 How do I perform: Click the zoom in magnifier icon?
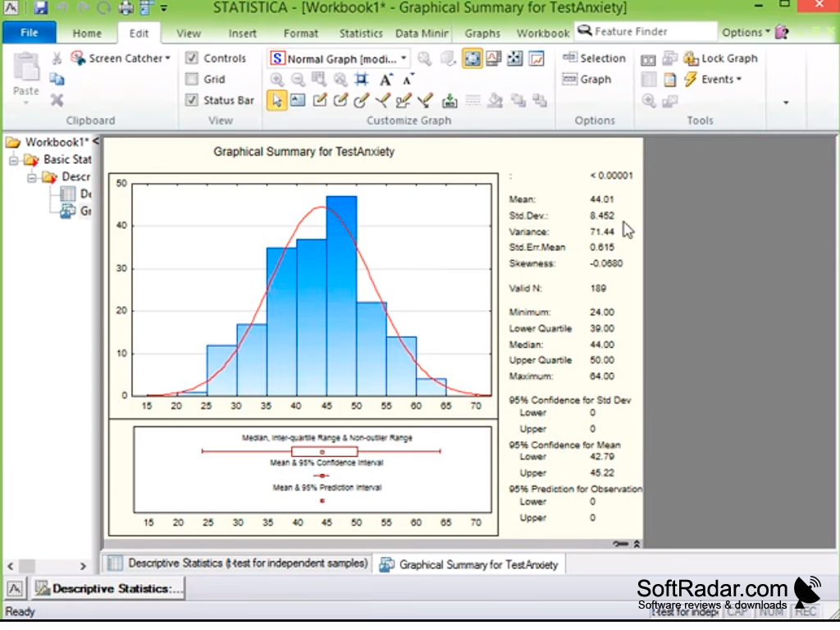click(x=277, y=80)
